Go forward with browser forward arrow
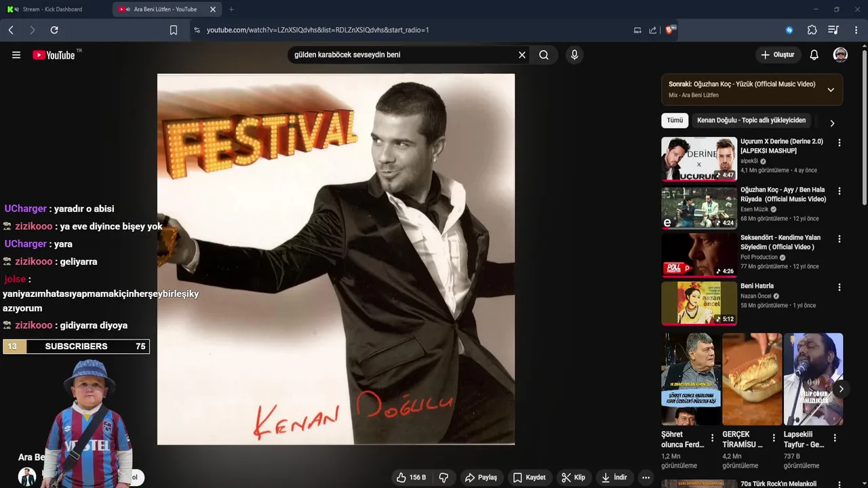This screenshot has width=868, height=488. point(32,30)
